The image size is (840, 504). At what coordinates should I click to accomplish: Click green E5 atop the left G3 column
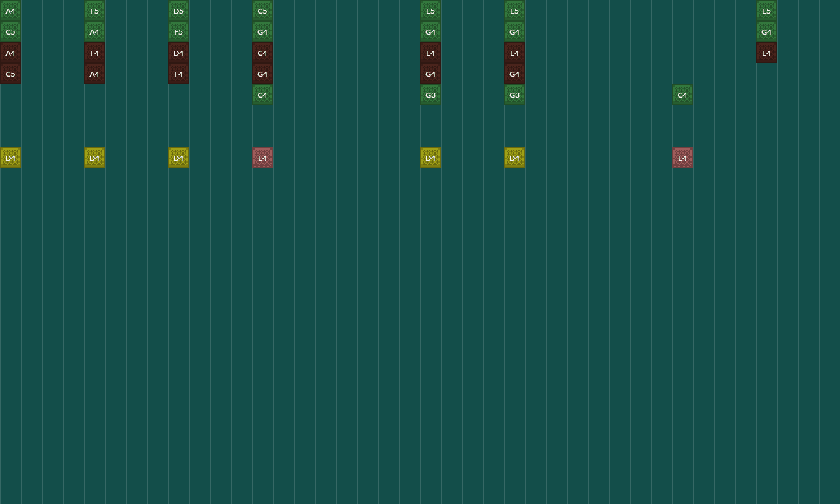coord(430,10)
